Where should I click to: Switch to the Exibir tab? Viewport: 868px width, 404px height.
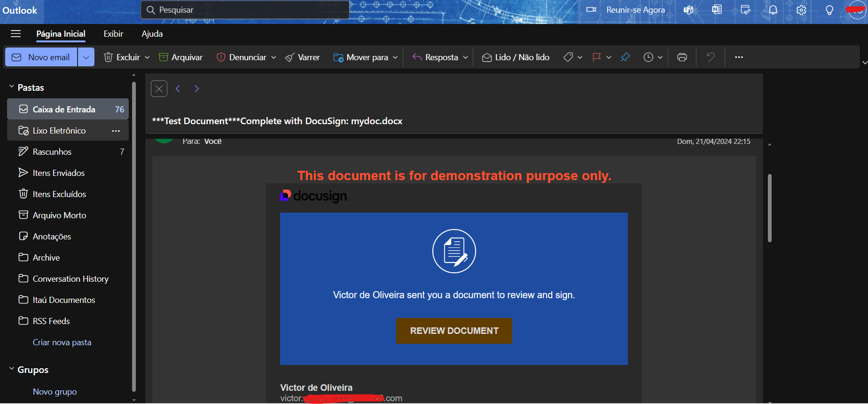(x=113, y=34)
